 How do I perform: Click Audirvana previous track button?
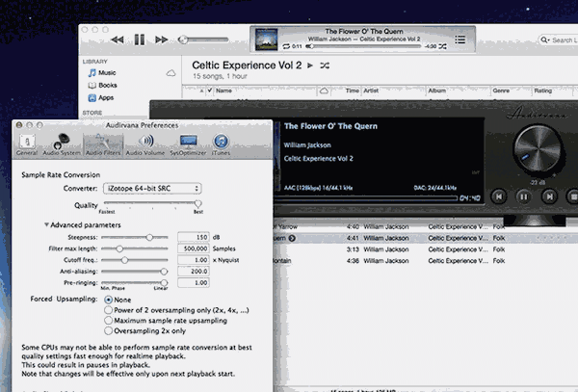(499, 196)
